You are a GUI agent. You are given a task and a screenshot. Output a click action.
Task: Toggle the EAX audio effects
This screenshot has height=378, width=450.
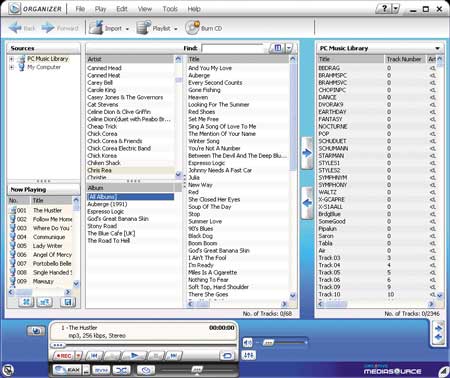click(x=68, y=370)
